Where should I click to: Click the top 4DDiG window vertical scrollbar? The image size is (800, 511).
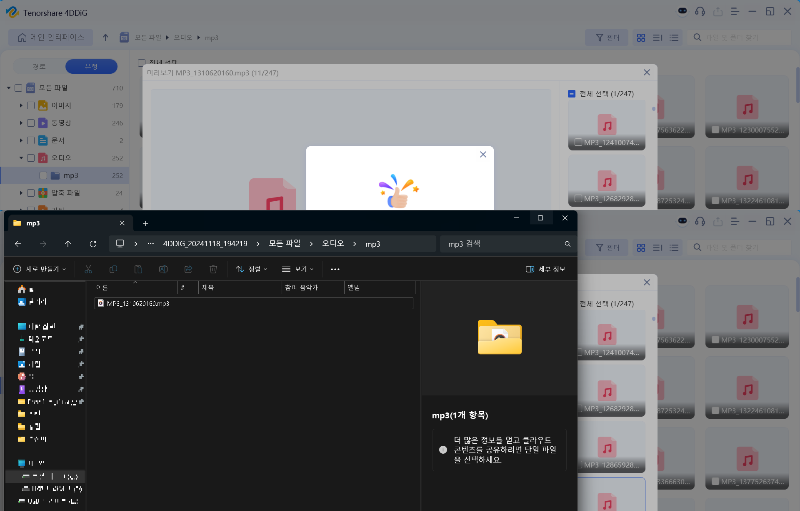pos(797,84)
